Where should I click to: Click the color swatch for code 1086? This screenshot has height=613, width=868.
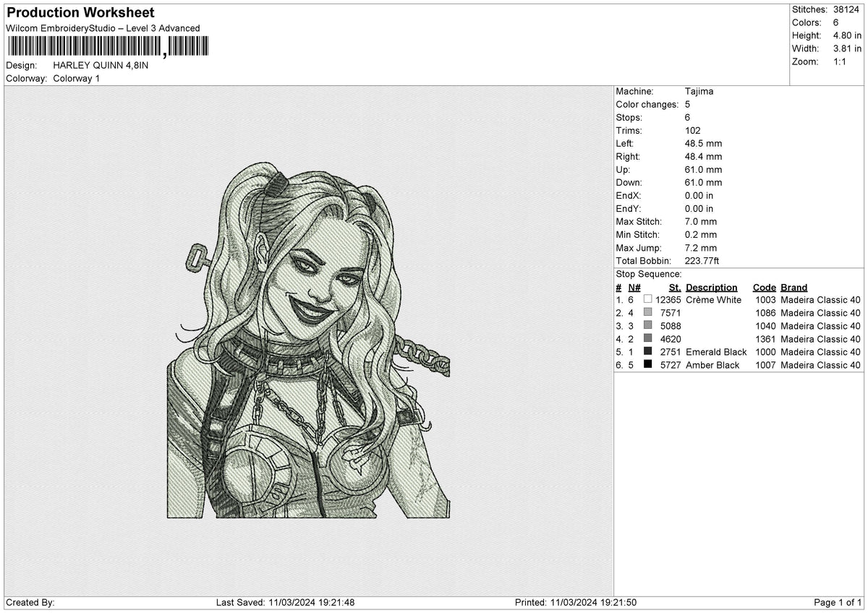point(647,312)
